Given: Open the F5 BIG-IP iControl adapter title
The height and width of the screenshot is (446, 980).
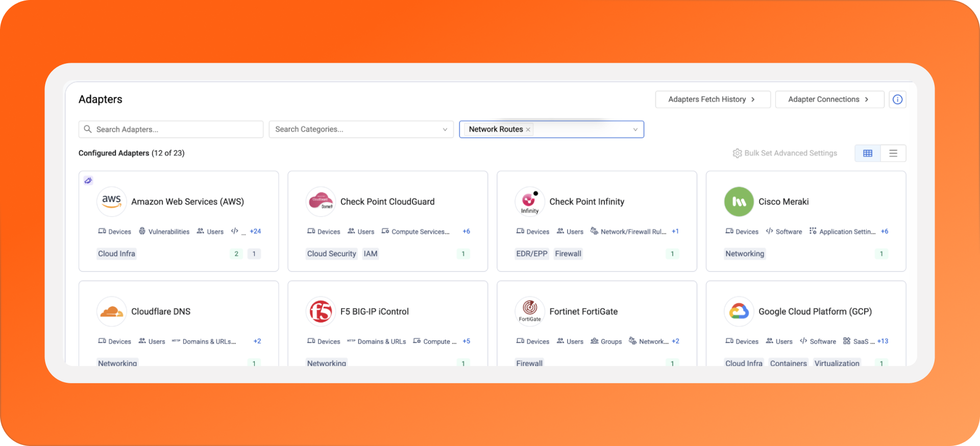Looking at the screenshot, I should coord(375,311).
